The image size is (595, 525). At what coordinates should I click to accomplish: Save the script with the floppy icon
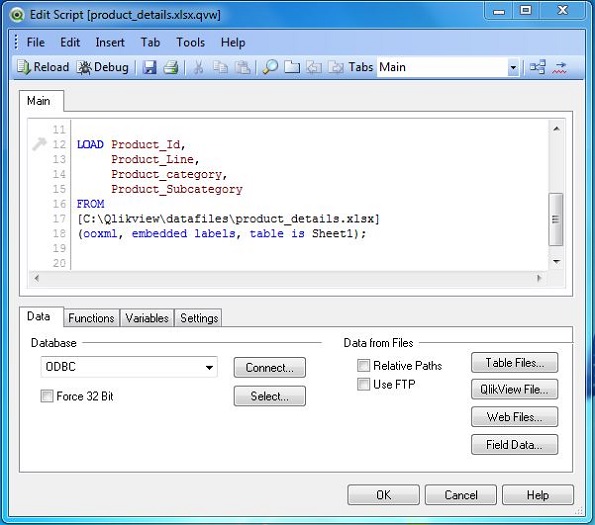pos(150,68)
